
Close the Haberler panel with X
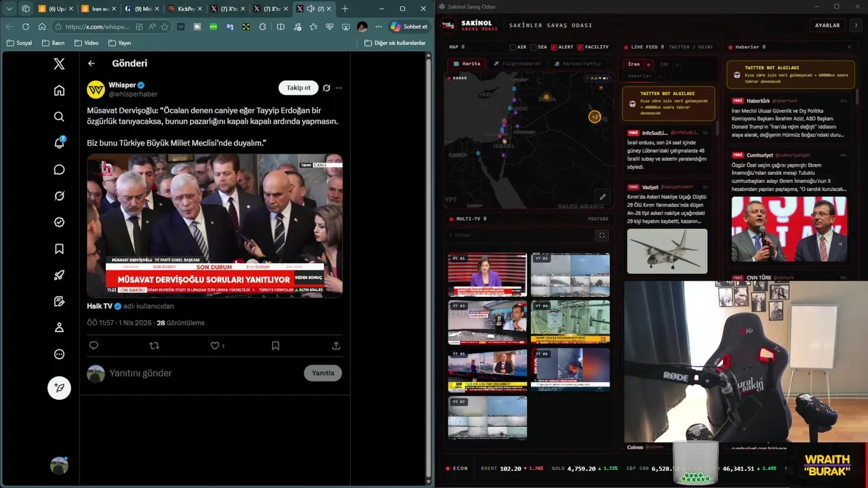[x=849, y=47]
